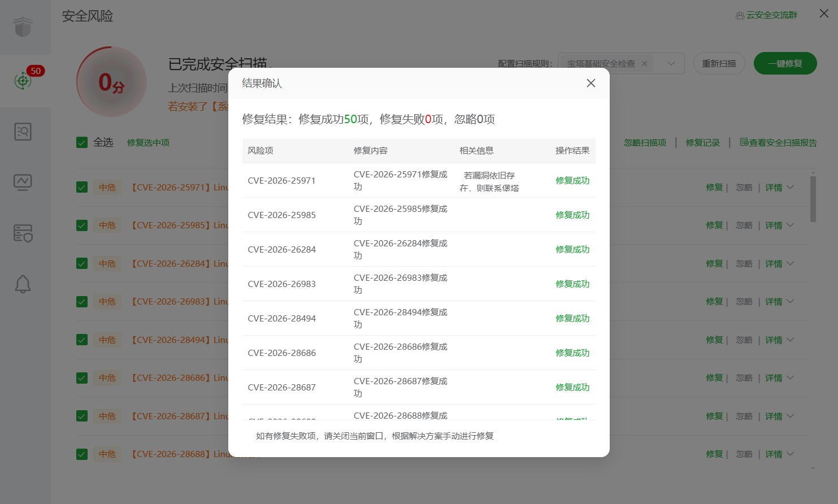
Task: Click the risk list vertical scrollbar thumb
Action: 813,199
